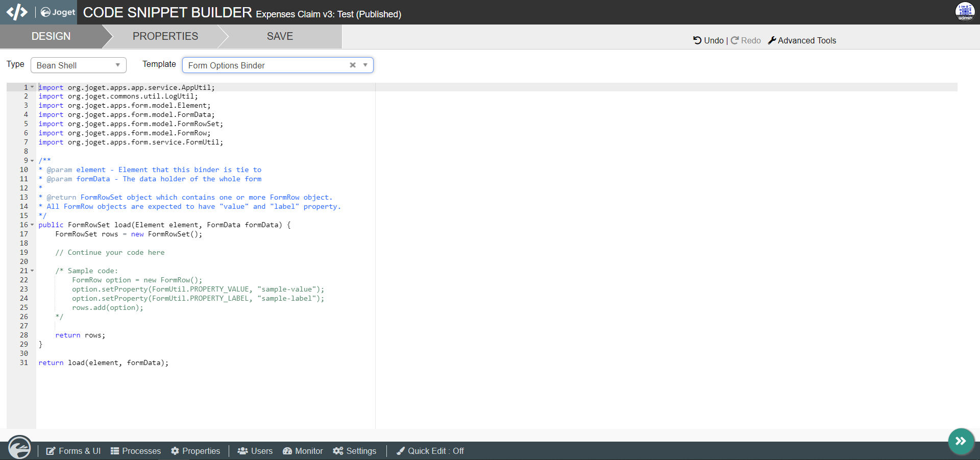This screenshot has height=460, width=980.
Task: Open the admin user avatar
Action: [x=965, y=12]
